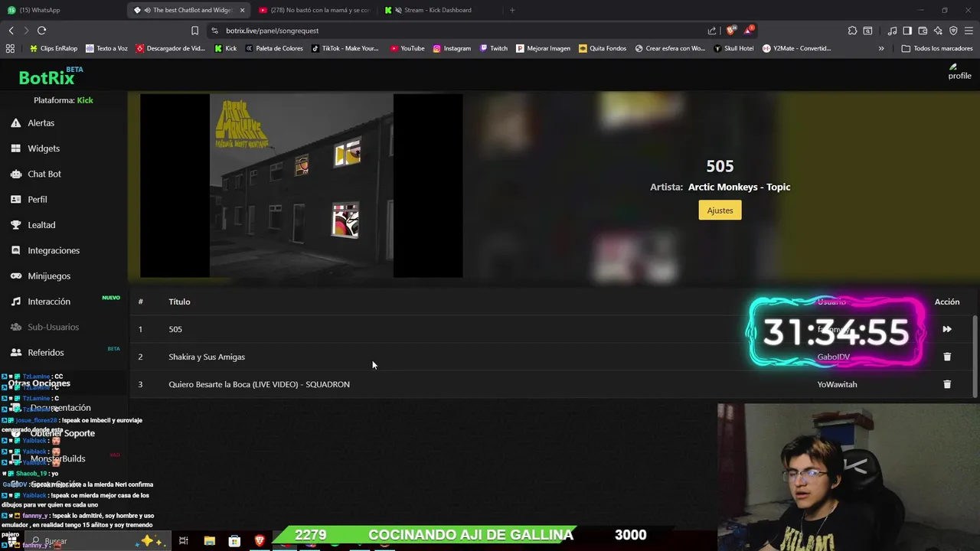Skip song 505 with forward icon

947,329
